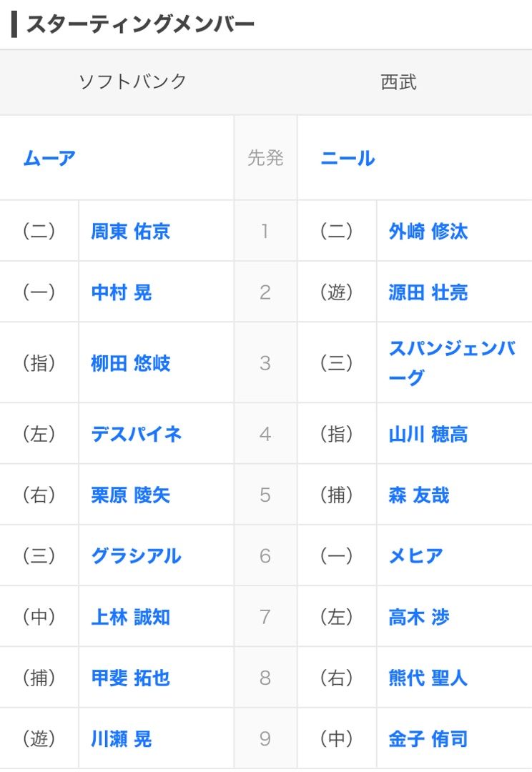Open Seibu starting pitcher ニール link
The height and width of the screenshot is (772, 532).
point(348,158)
